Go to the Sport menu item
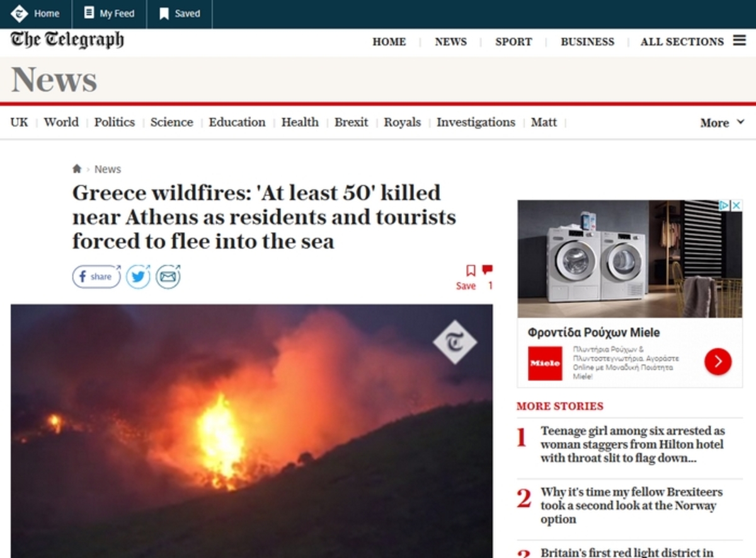This screenshot has width=756, height=558. [x=513, y=42]
